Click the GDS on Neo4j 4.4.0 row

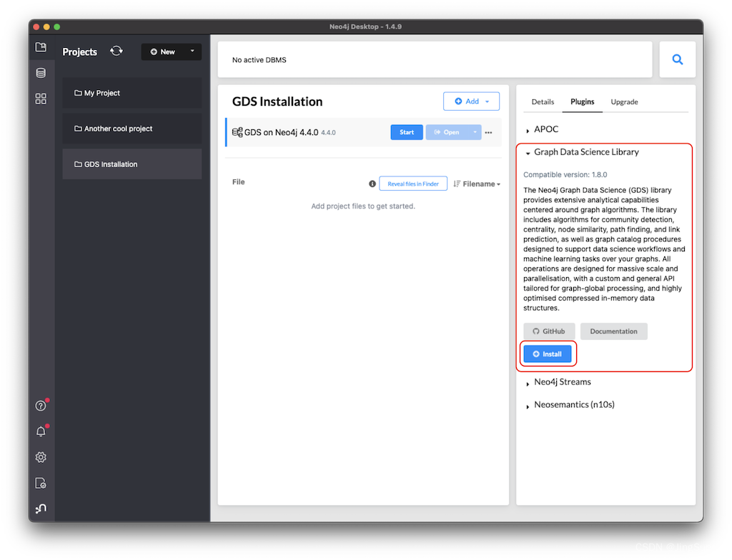pyautogui.click(x=363, y=133)
